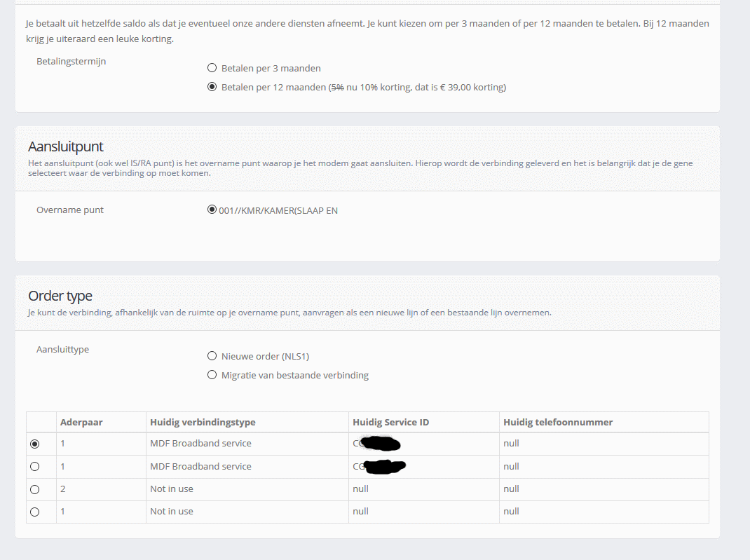Click the "Betalingstermijn" field label
Screen dimensions: 750x560
tap(71, 62)
